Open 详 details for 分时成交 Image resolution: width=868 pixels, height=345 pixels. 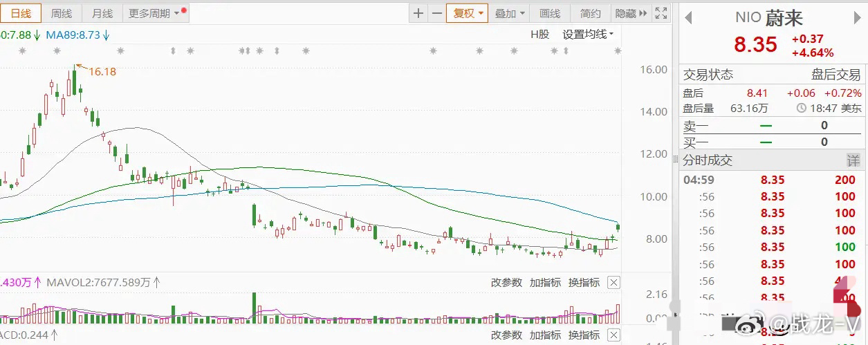[854, 160]
